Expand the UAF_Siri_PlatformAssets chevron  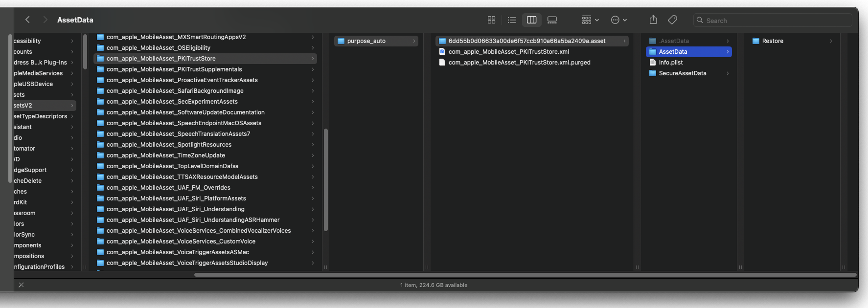[313, 198]
